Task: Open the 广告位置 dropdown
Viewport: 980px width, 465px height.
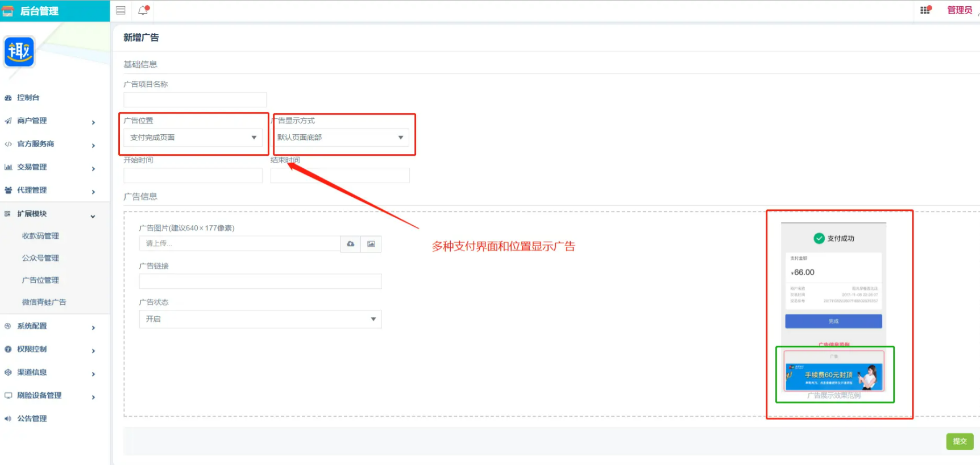Action: click(x=193, y=138)
